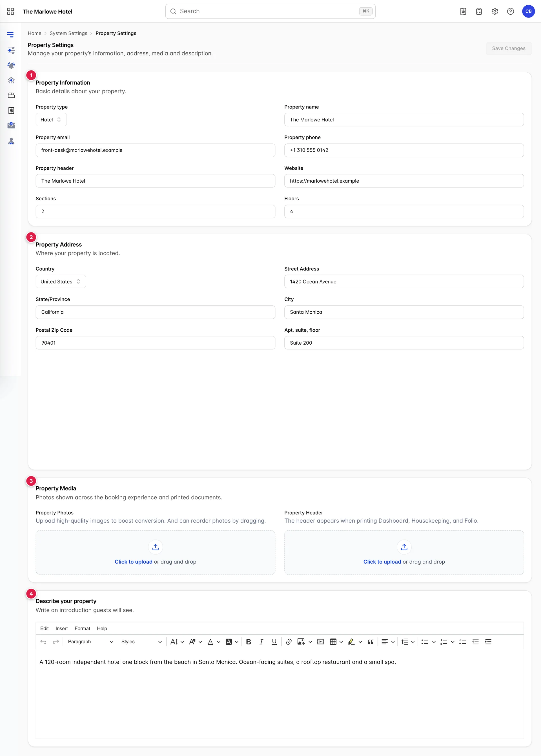
Task: Open the alarm bell icon in the sidebar
Action: coord(11,65)
